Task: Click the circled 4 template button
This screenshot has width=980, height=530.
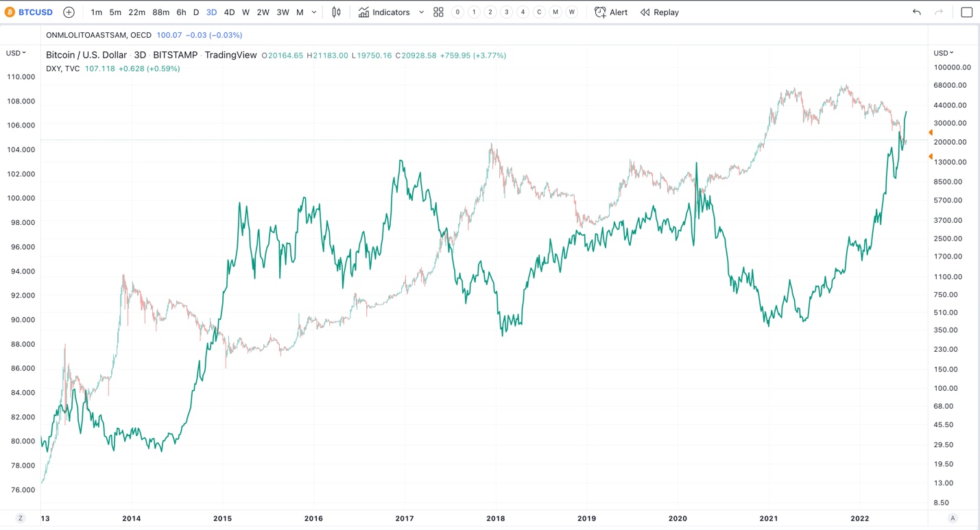Action: point(523,12)
